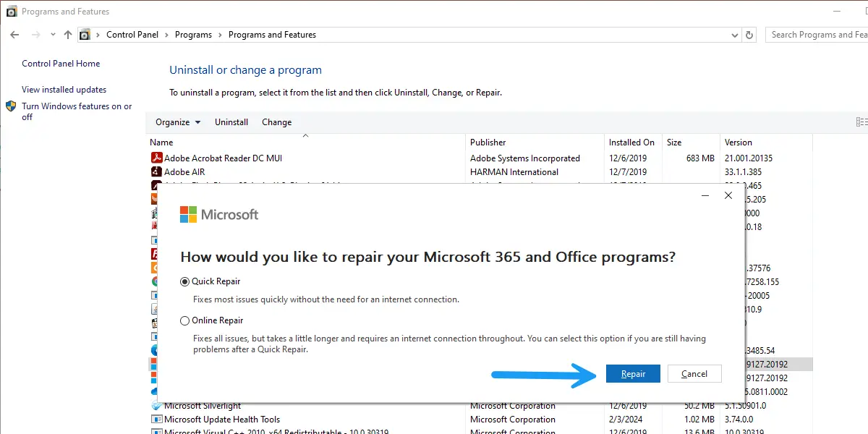Open the Organize dropdown menu
The width and height of the screenshot is (868, 434).
pyautogui.click(x=178, y=122)
